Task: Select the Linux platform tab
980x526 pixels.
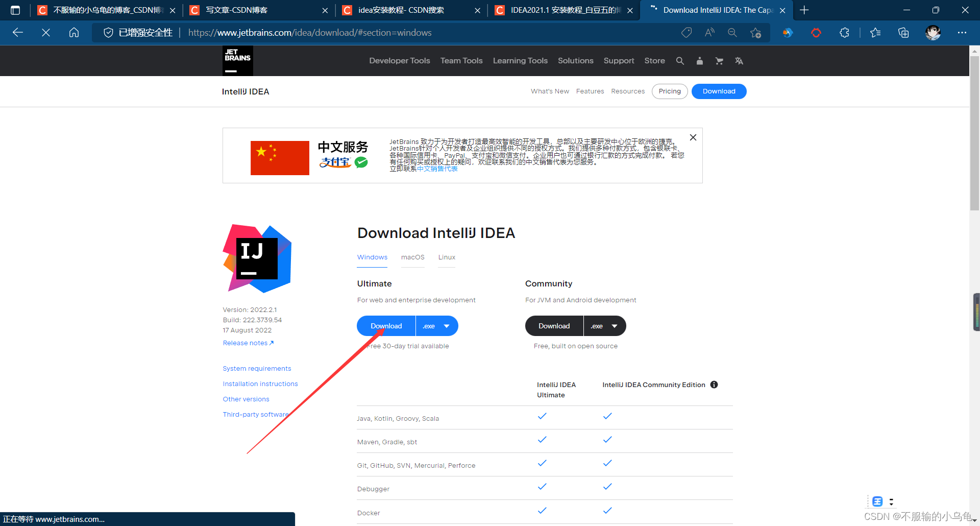Action: [447, 257]
